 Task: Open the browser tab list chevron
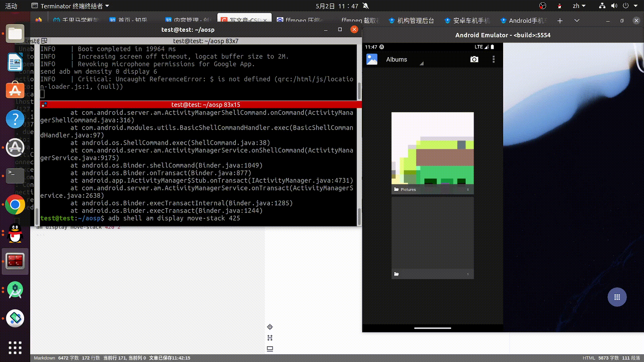[x=577, y=20]
